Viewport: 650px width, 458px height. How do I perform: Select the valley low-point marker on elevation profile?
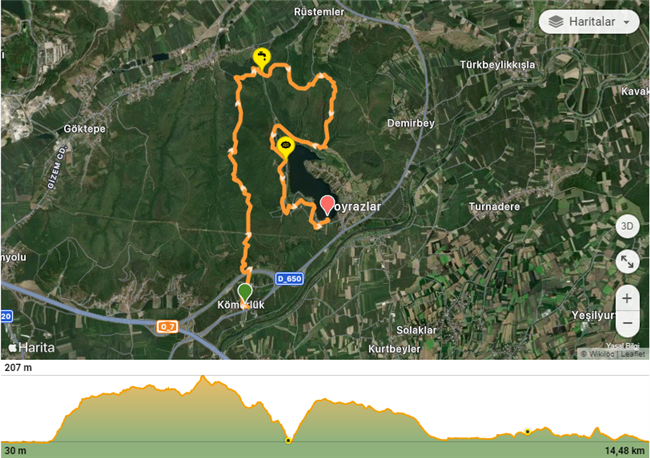click(288, 440)
